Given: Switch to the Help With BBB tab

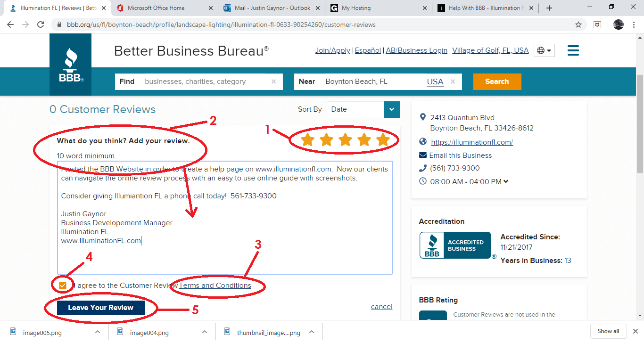Looking at the screenshot, I should (484, 8).
